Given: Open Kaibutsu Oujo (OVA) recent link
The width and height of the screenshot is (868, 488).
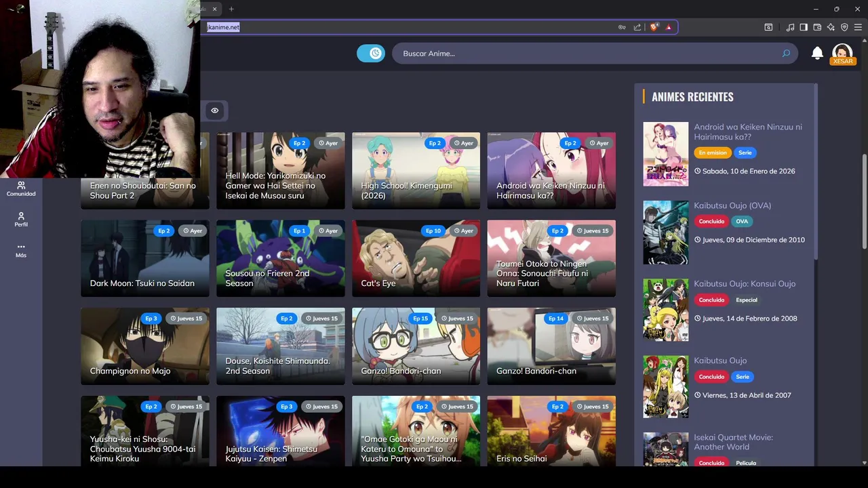Looking at the screenshot, I should (732, 205).
